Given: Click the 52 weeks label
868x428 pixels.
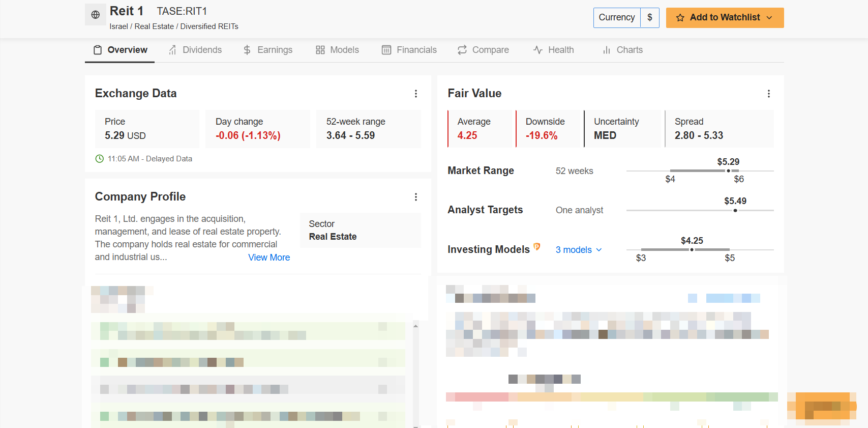Looking at the screenshot, I should 575,171.
